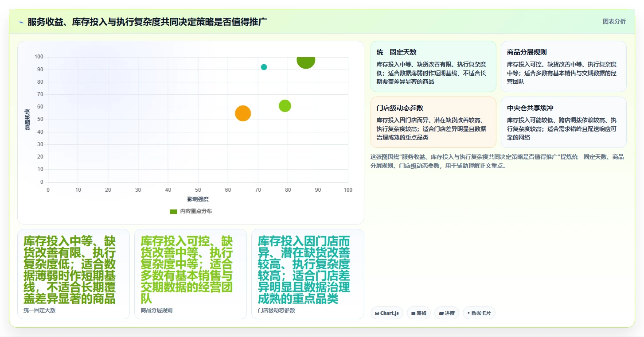Click the light green bubble near 60
Screen dimensions: 644x337
[285, 106]
